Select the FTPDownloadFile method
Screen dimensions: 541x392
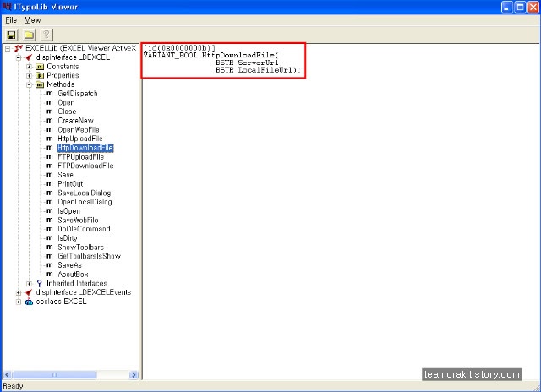point(85,166)
